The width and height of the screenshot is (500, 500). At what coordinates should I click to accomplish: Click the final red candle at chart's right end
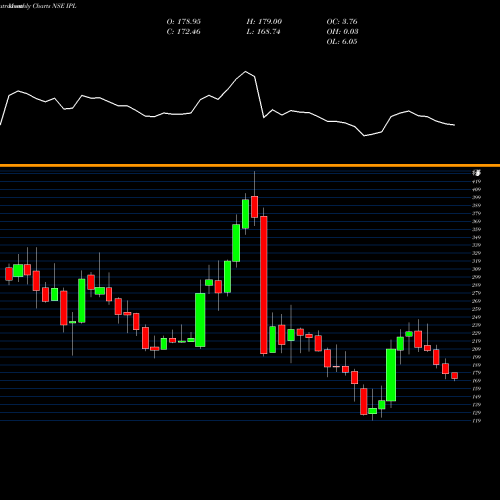coord(454,376)
